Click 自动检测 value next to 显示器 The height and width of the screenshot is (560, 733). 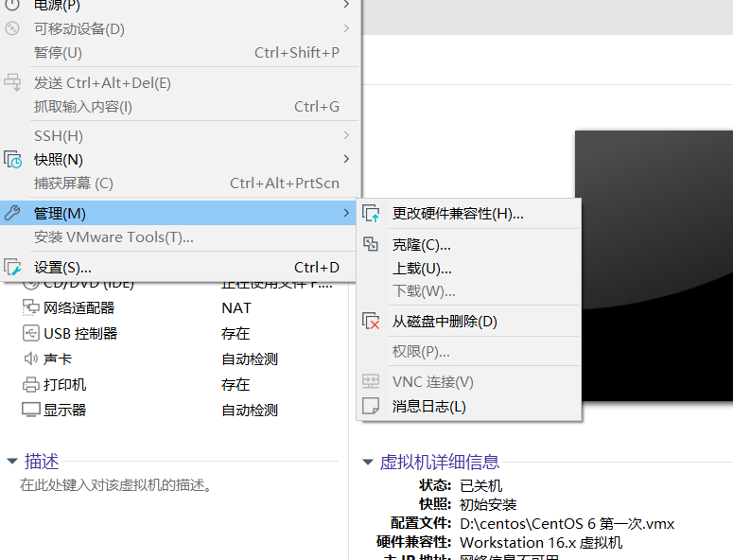tap(250, 410)
